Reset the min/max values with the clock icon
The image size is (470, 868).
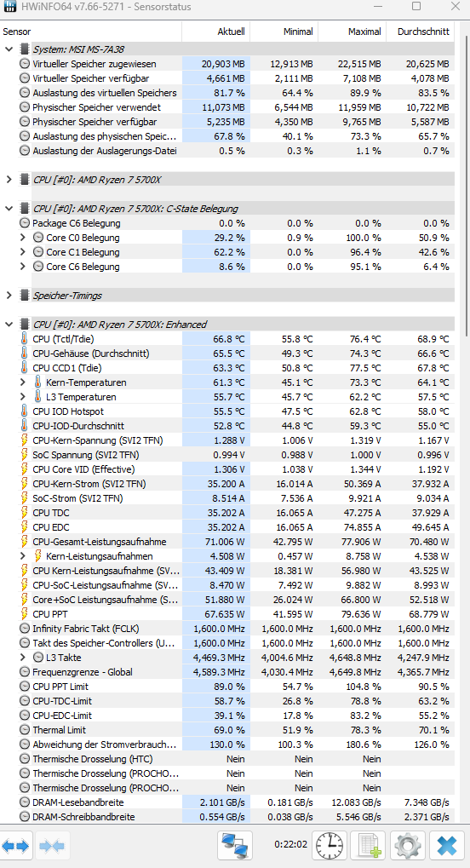tap(330, 845)
